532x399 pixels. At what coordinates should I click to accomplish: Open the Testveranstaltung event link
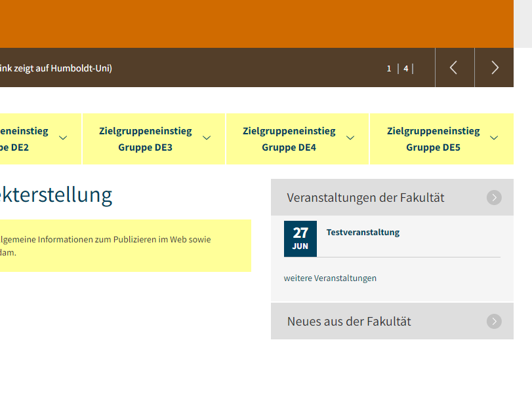[x=363, y=232]
